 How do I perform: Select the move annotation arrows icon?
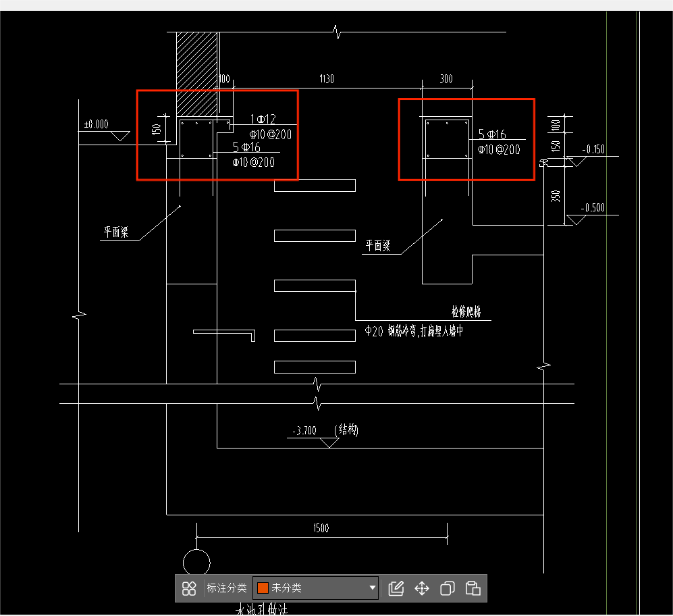click(x=421, y=588)
